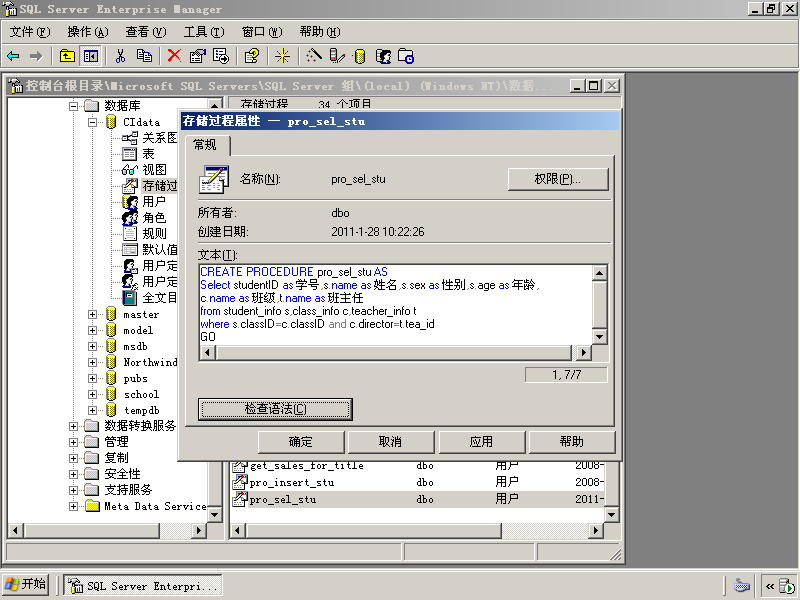
Task: Expand the tempdb database node
Action: click(x=92, y=410)
